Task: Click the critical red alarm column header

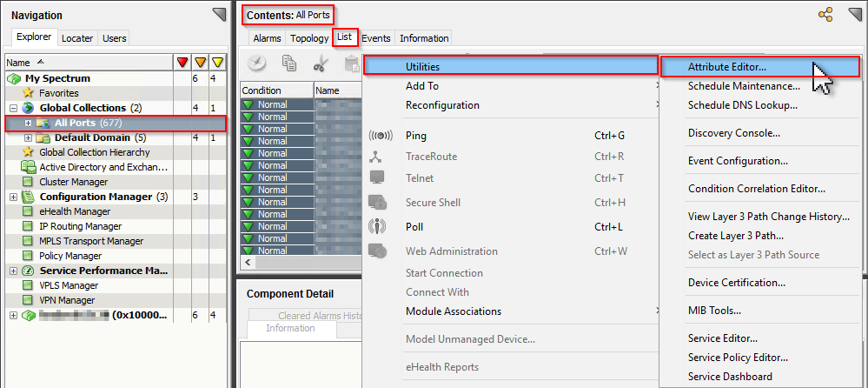Action: click(x=182, y=63)
